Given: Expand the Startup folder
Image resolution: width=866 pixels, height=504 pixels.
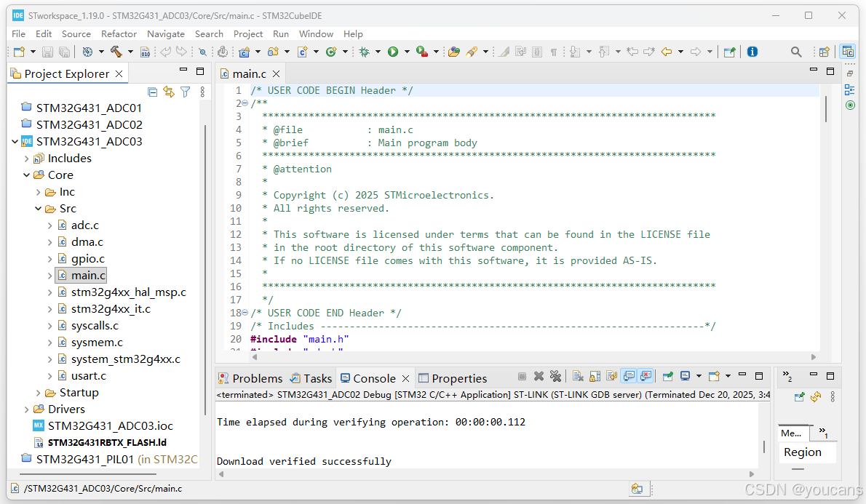Looking at the screenshot, I should click(38, 393).
